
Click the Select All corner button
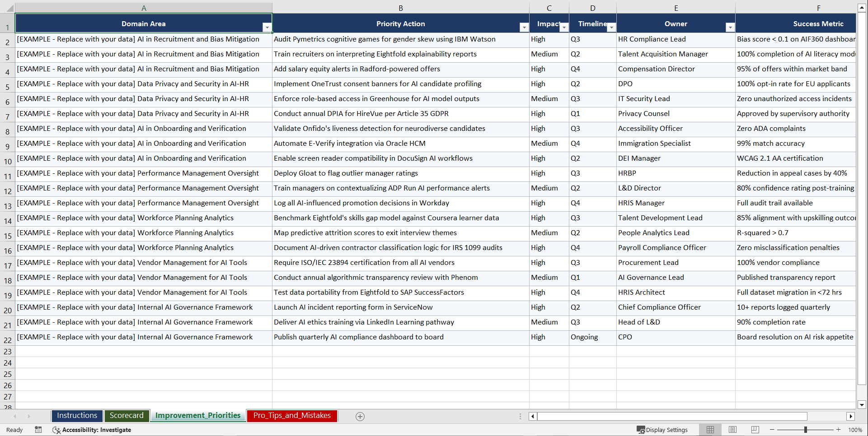click(x=7, y=8)
